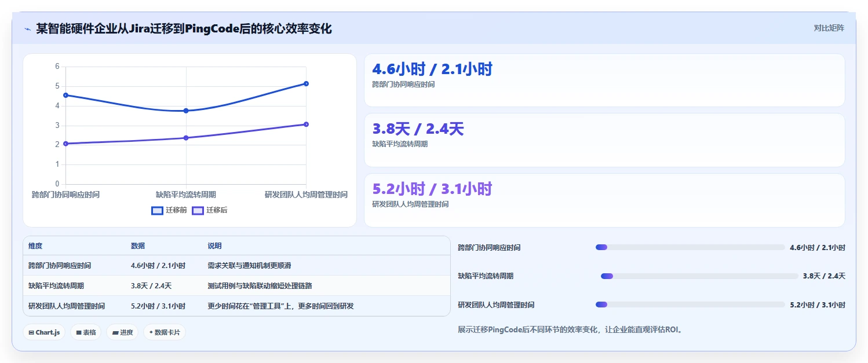
Task: Click the 维度 table column header
Action: tap(35, 246)
